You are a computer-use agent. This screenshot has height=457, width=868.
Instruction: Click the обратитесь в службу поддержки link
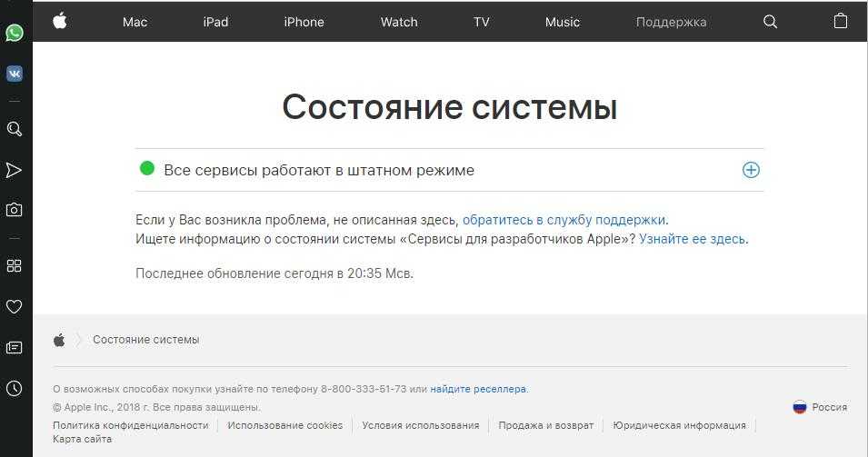click(x=564, y=220)
